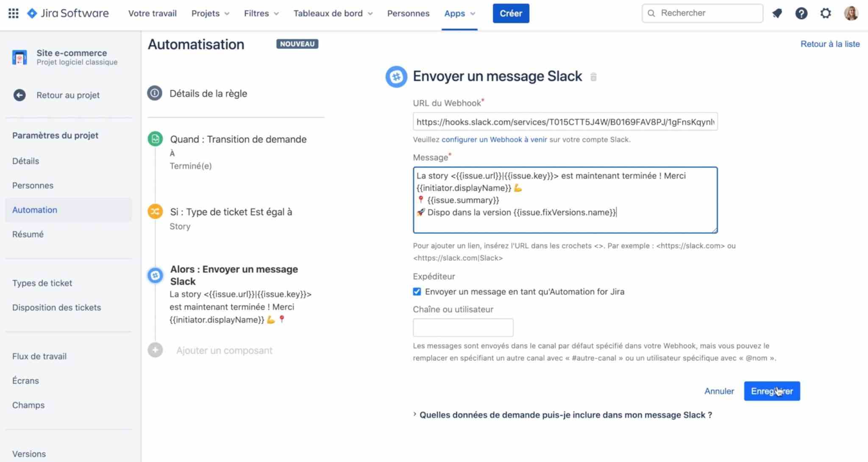868x462 pixels.
Task: Select the Si : Type de ticket condition
Action: click(x=231, y=212)
